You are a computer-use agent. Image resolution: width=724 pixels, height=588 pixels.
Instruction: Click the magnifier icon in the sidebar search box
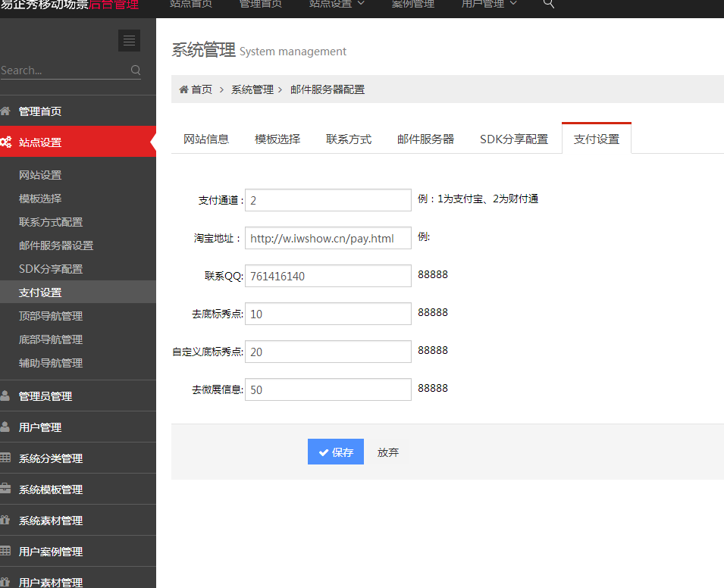coord(135,70)
